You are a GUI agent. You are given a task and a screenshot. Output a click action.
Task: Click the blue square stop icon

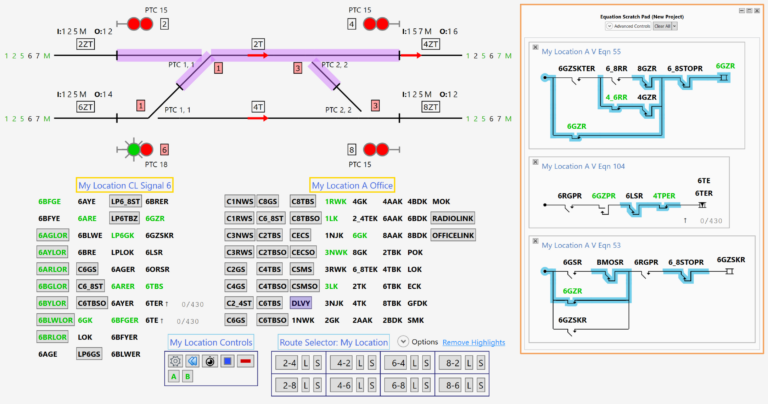tap(228, 361)
